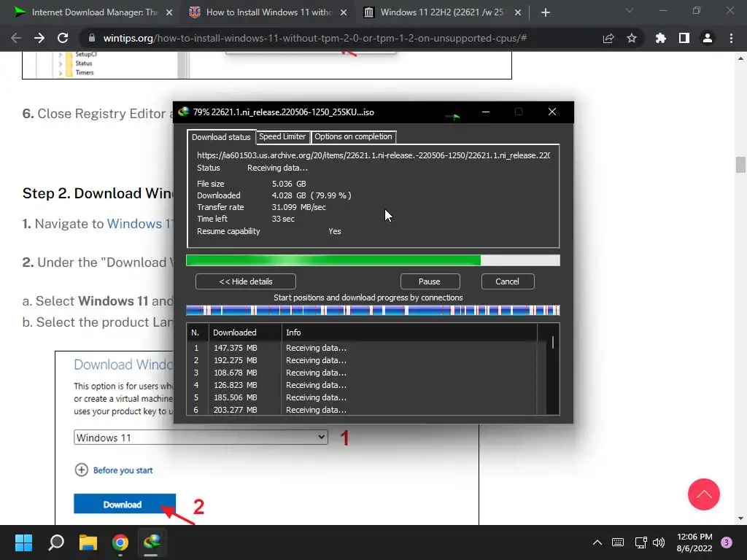
Task: Open the tab search chevron in Chrome
Action: [630, 10]
